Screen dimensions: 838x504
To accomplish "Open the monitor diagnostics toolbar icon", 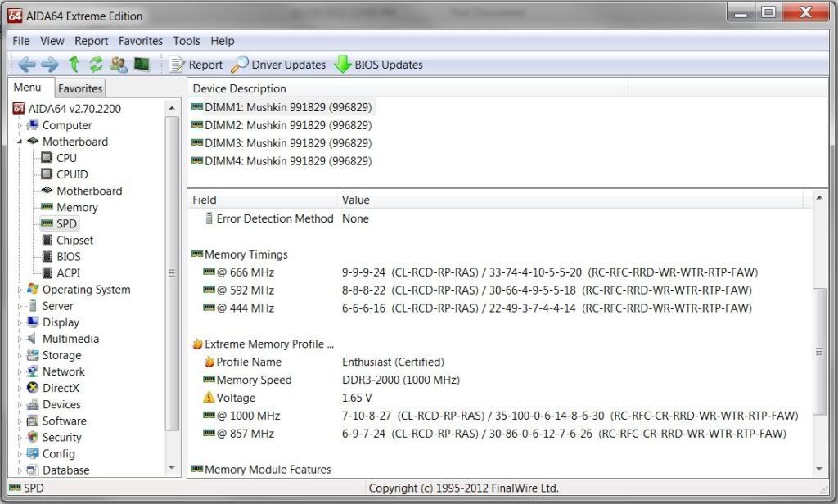I will click(x=142, y=65).
